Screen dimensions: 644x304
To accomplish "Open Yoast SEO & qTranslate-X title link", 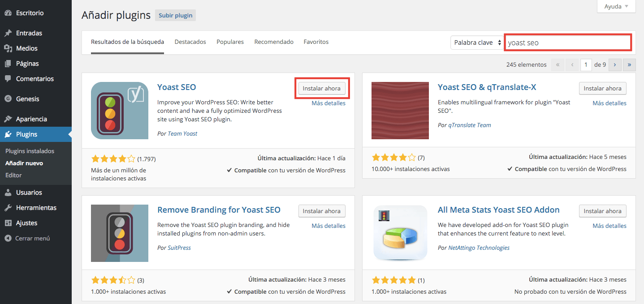I will 487,87.
